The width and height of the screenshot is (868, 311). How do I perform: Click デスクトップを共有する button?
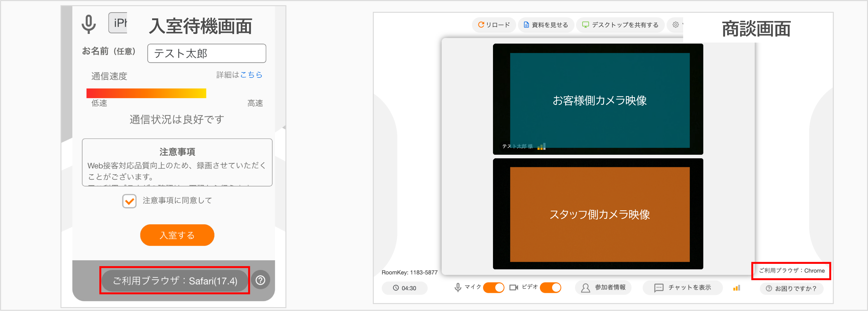tap(620, 25)
